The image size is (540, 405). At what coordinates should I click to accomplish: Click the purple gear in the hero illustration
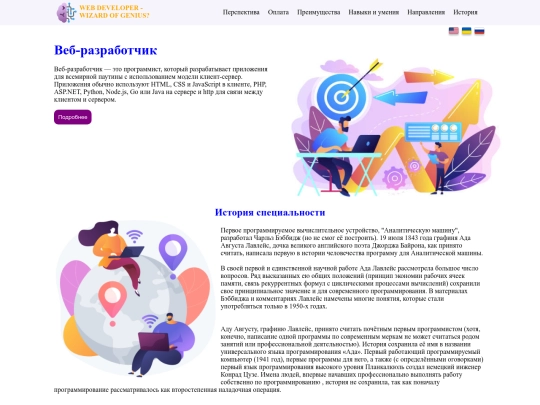(x=395, y=177)
